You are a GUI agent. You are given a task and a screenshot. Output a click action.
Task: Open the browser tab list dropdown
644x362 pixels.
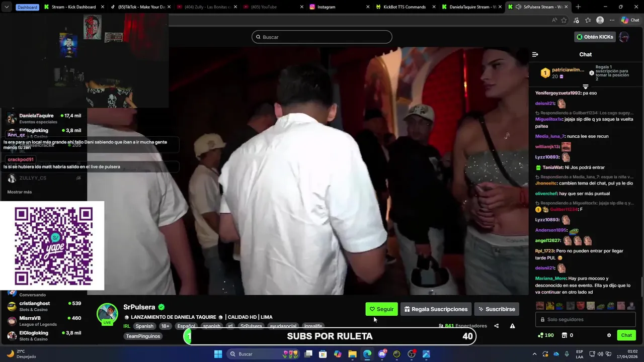pyautogui.click(x=7, y=7)
